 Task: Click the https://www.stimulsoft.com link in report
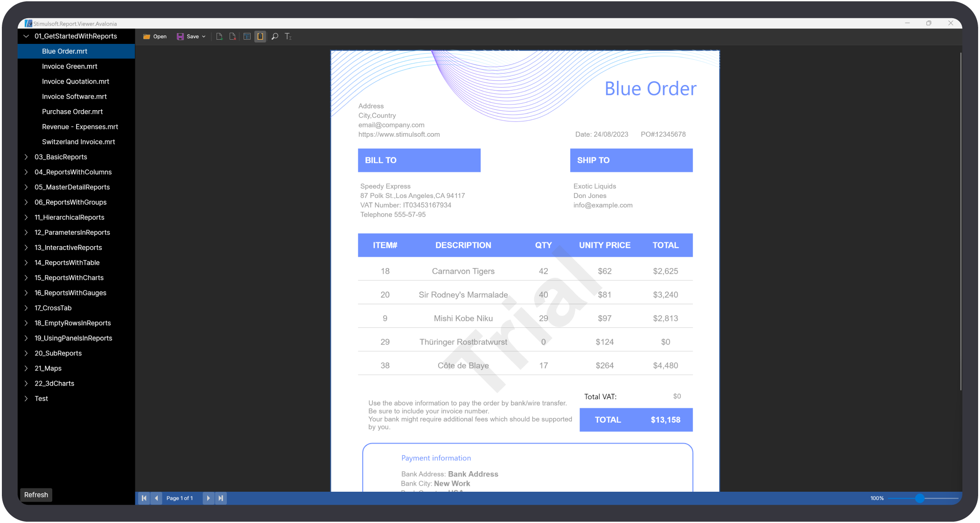(x=399, y=134)
